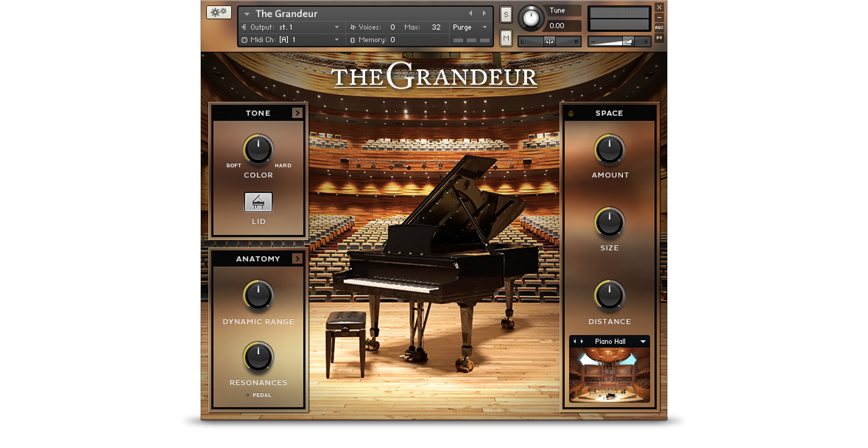The height and width of the screenshot is (448, 868).
Task: Click the level meter display
Action: click(x=619, y=19)
